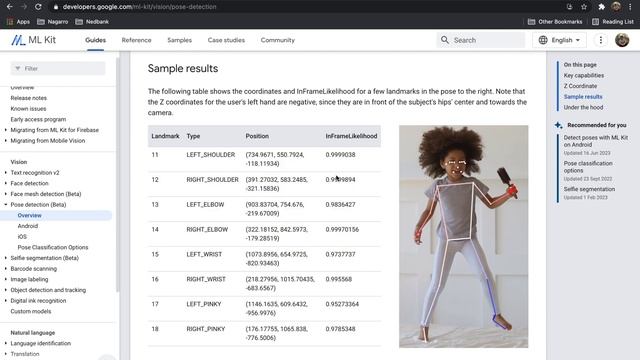Open the Android pose detection page
The width and height of the screenshot is (640, 360).
[x=28, y=226]
